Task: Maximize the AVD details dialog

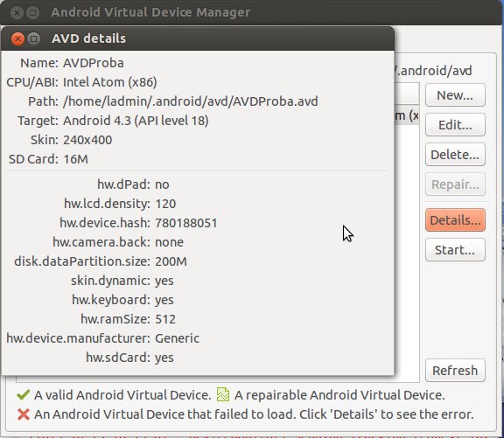Action: point(33,38)
